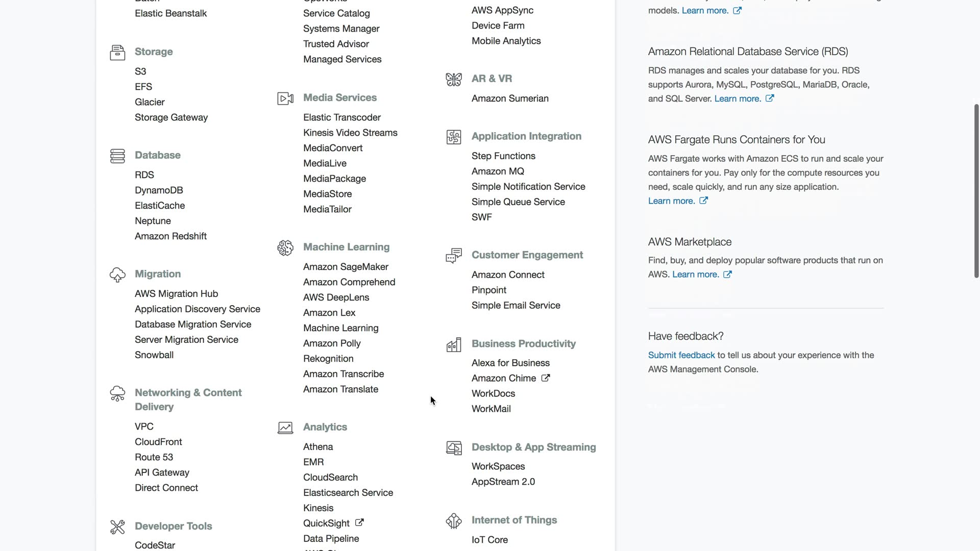Open Simple Notification Service
980x551 pixels.
(528, 187)
